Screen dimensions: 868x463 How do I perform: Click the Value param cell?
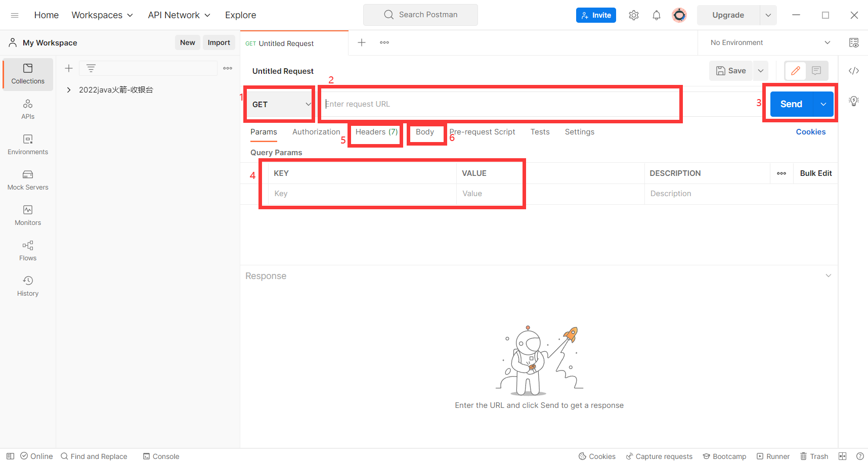pos(550,194)
